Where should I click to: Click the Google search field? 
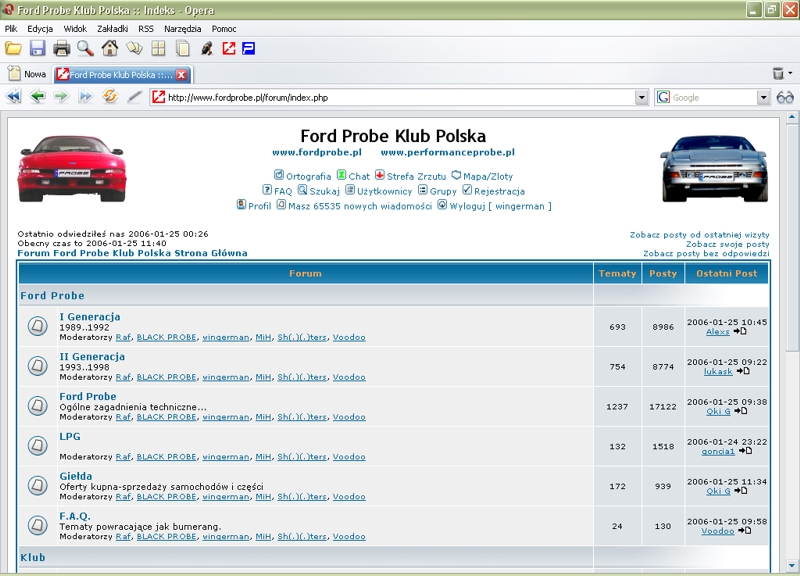(713, 97)
